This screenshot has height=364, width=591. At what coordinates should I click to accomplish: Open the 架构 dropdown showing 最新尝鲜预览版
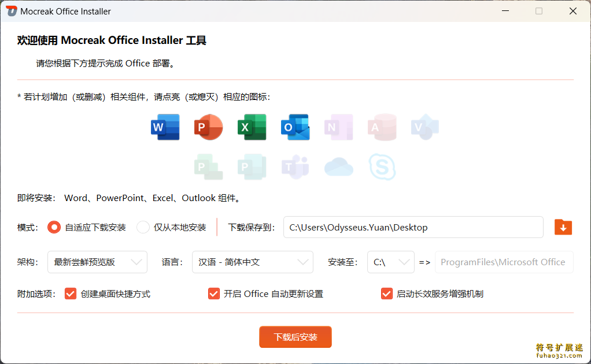point(97,262)
